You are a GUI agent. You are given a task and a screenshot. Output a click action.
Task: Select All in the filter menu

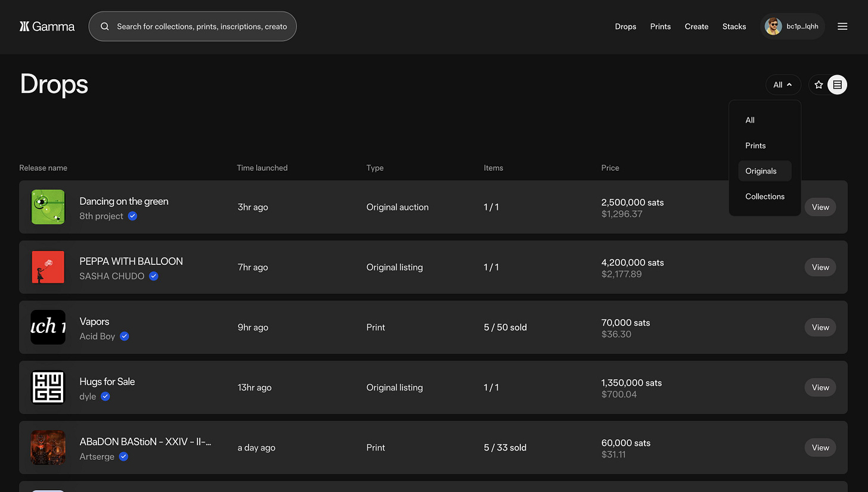tap(750, 120)
